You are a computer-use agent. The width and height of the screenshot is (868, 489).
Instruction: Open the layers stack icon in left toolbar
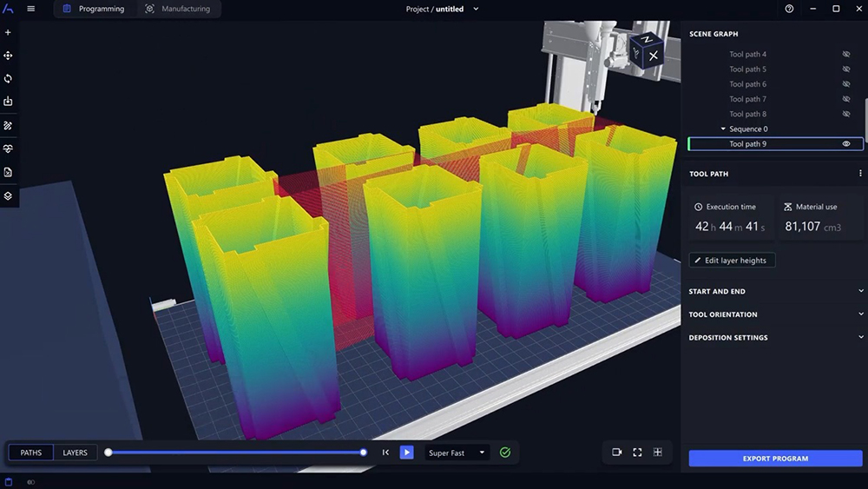[x=8, y=195]
